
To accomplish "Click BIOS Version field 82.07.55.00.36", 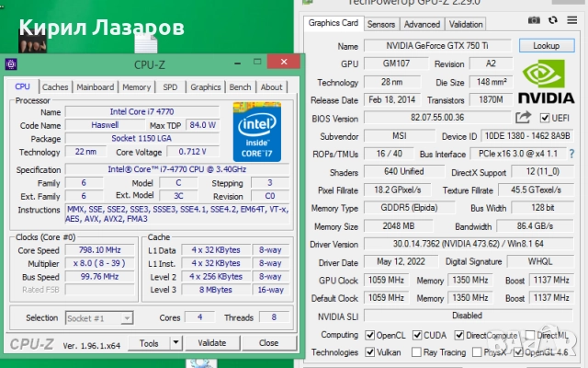I will click(437, 118).
